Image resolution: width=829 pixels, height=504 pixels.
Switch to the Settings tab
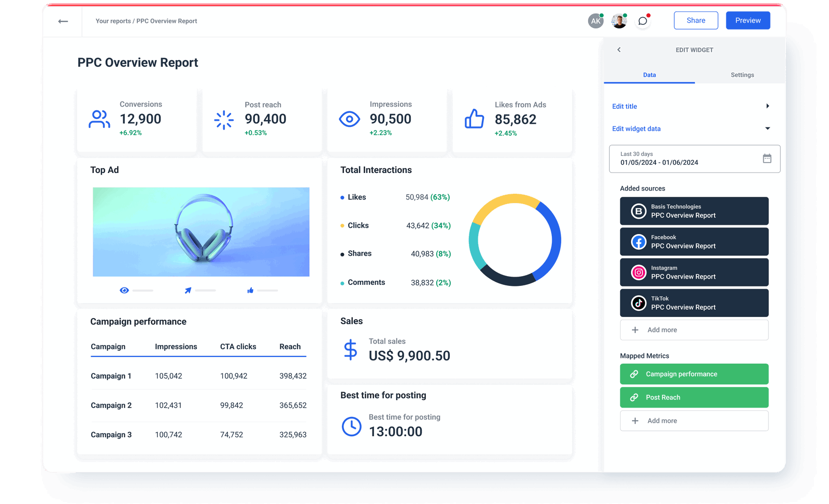742,75
